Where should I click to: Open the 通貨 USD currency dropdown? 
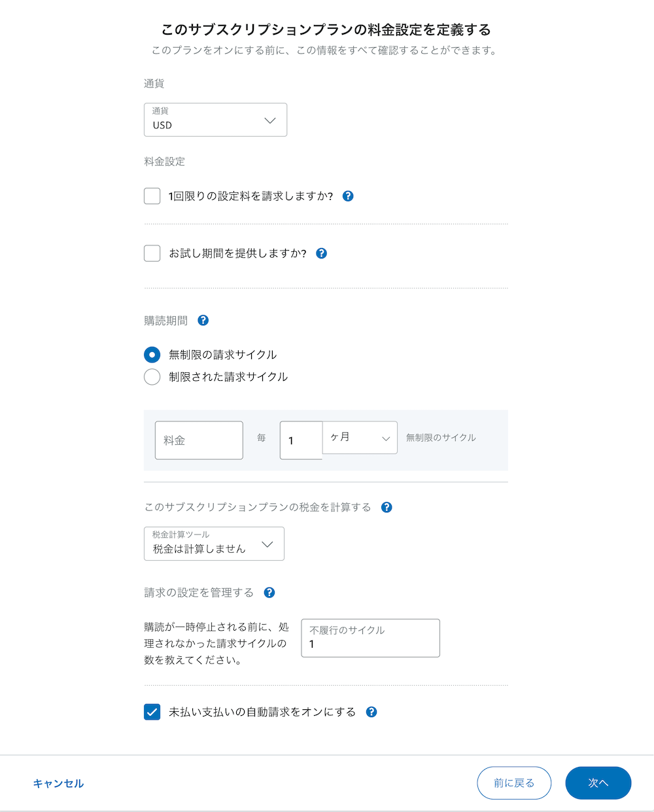click(x=215, y=120)
